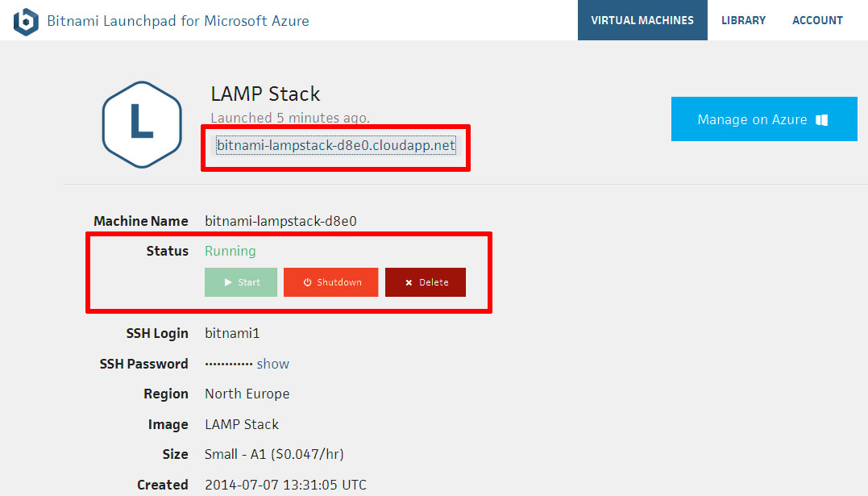Show the SSH password

click(273, 364)
